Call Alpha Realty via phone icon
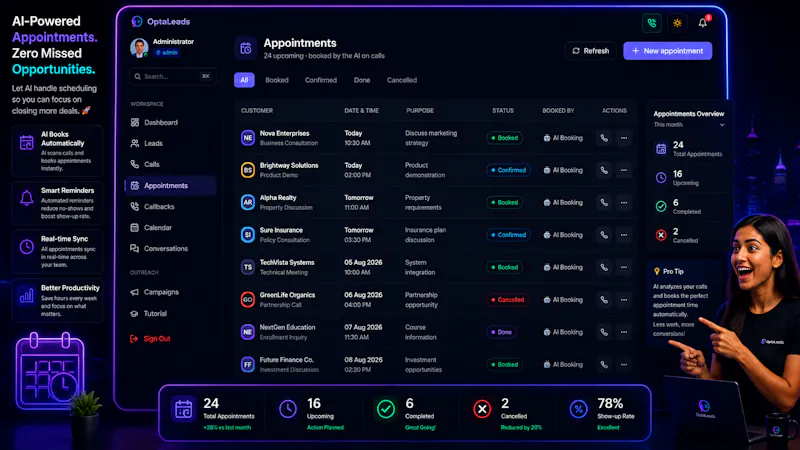The height and width of the screenshot is (450, 800). point(604,203)
